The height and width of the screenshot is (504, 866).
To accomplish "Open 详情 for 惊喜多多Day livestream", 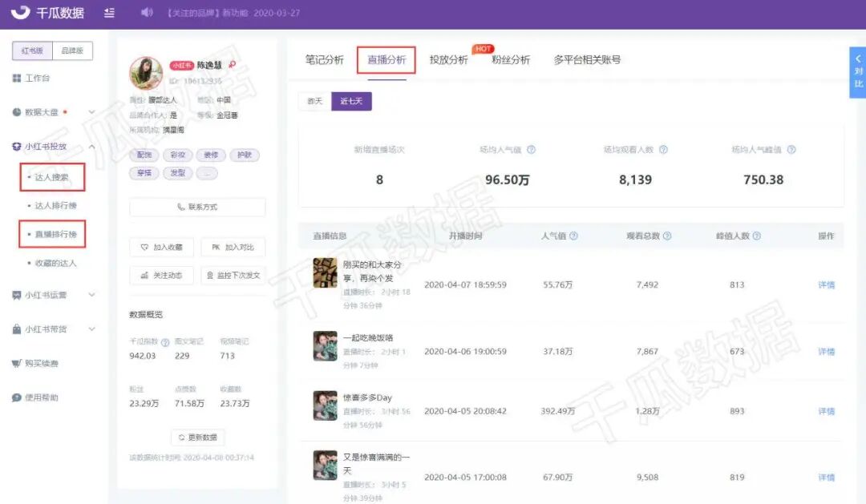I will (826, 411).
